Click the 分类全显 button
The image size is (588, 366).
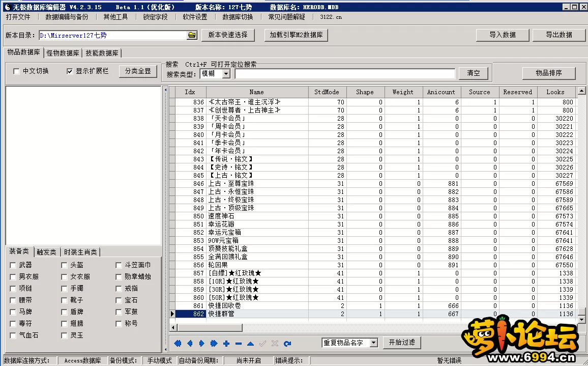(x=138, y=71)
